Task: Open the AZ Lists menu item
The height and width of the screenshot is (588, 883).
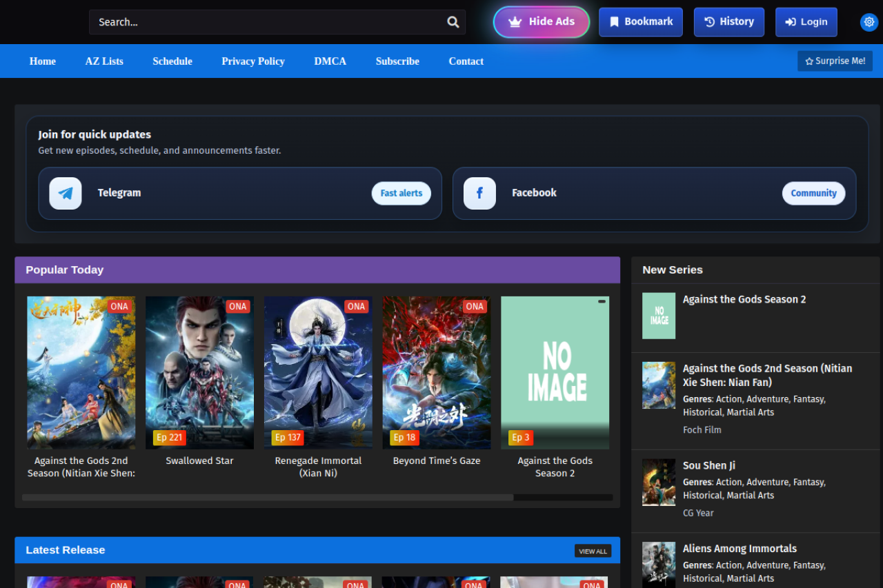Action: (x=104, y=61)
